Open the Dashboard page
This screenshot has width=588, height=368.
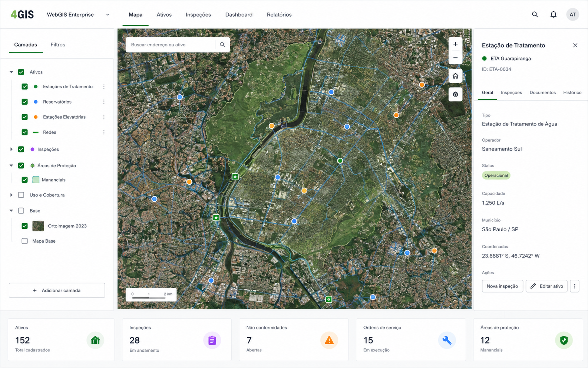(239, 14)
